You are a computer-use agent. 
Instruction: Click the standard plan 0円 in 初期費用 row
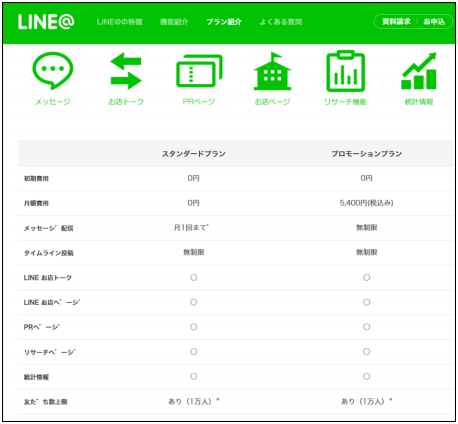pyautogui.click(x=194, y=178)
